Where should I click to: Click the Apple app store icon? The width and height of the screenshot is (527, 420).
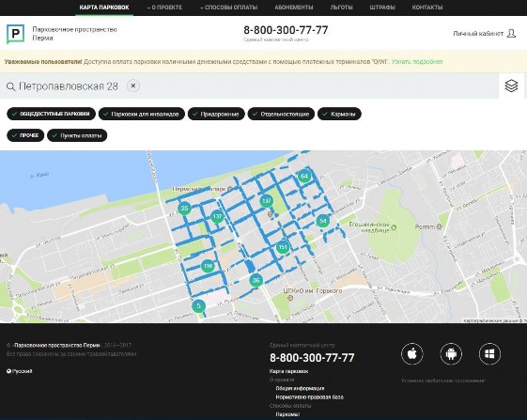[412, 353]
